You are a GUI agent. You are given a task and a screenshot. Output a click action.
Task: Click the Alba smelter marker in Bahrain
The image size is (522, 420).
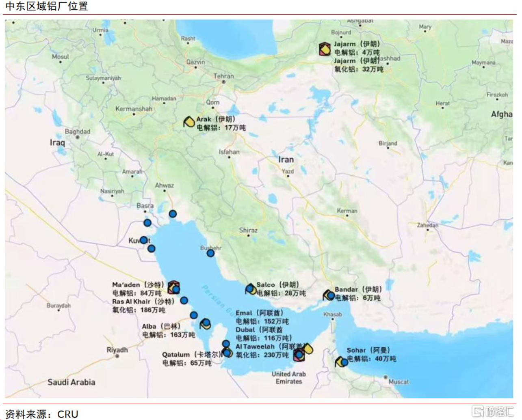tap(205, 324)
